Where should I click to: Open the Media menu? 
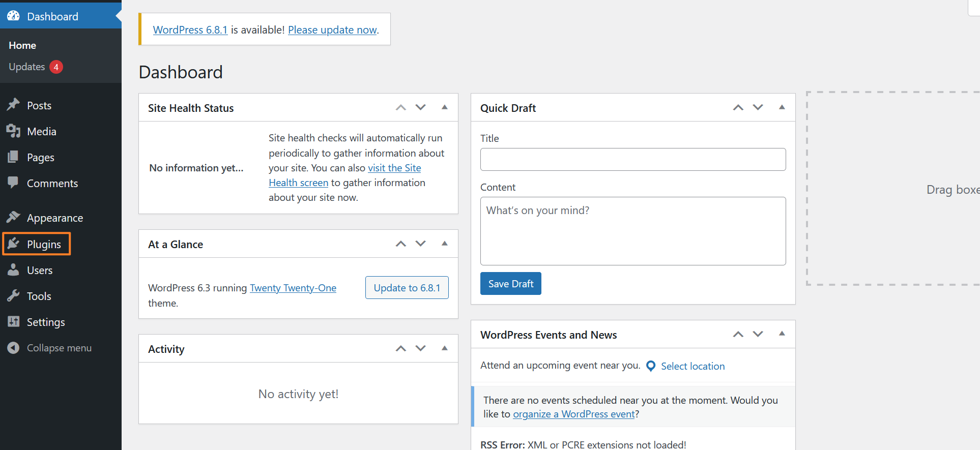[61, 131]
